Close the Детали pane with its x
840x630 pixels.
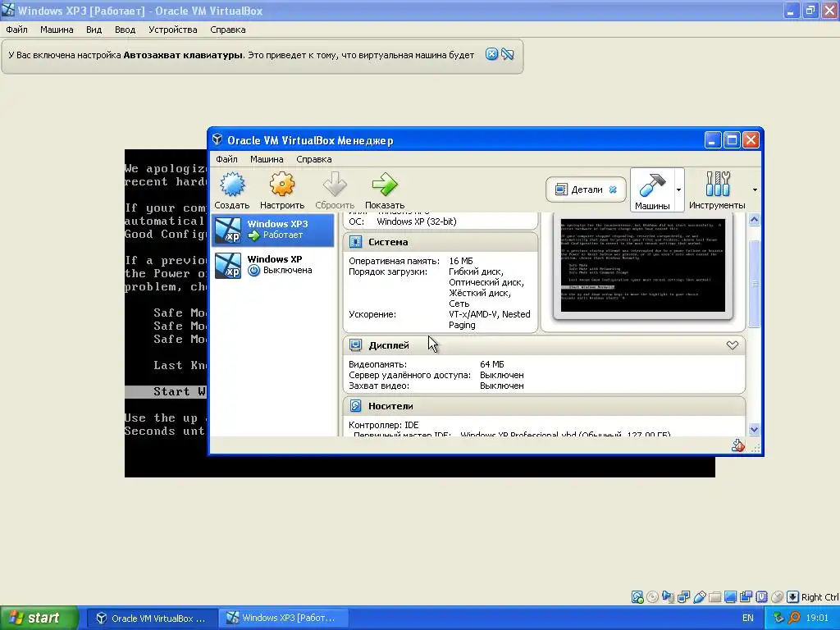613,189
